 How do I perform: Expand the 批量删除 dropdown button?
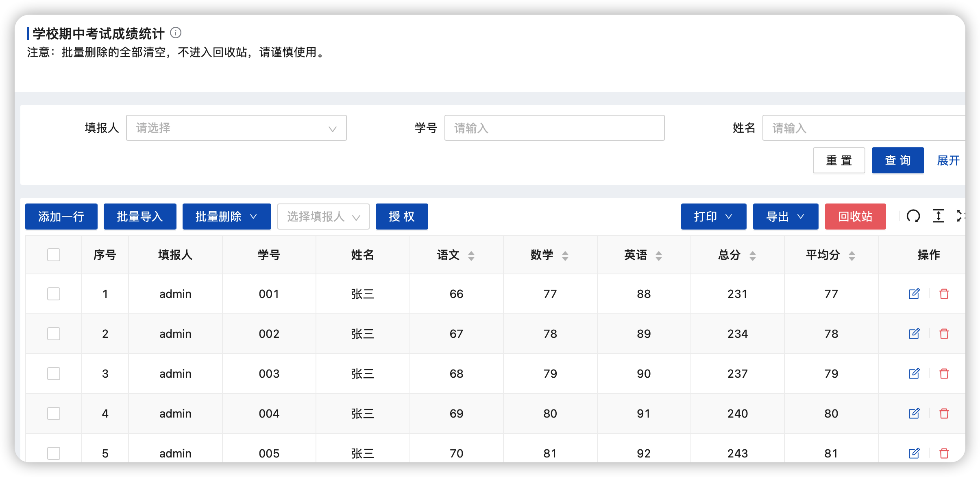pyautogui.click(x=226, y=217)
